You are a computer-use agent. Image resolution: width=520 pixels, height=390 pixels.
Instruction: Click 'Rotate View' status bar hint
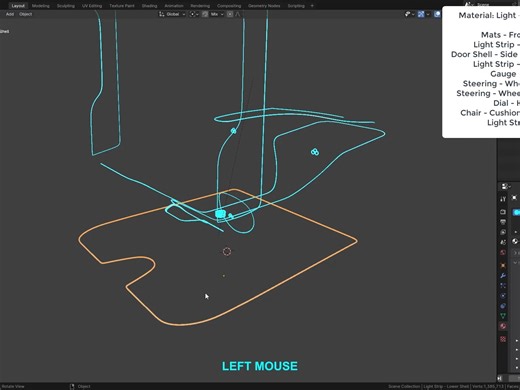coord(13,386)
